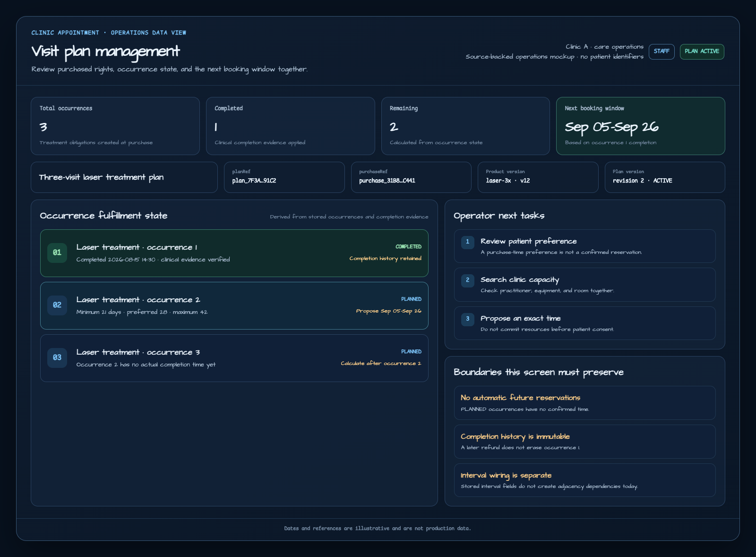Screen dimensions: 756x557
Task: Click footer note about illustrative dates
Action: pos(378,529)
